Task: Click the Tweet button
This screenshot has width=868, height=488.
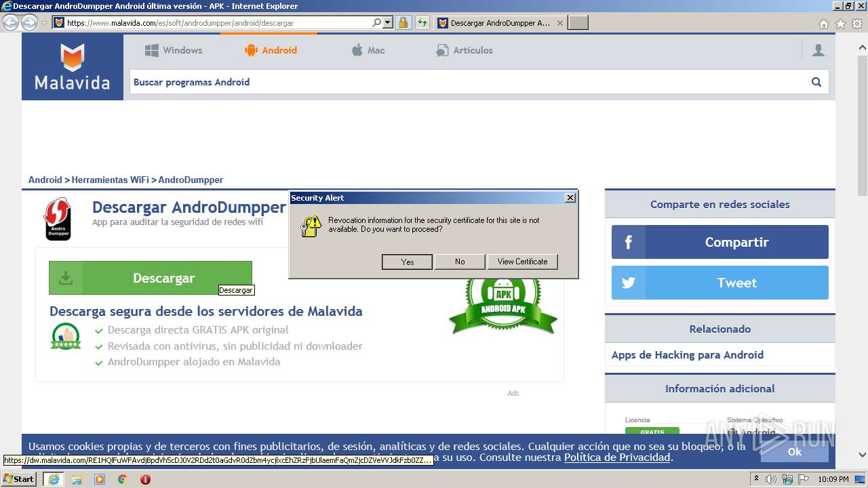Action: (x=720, y=283)
